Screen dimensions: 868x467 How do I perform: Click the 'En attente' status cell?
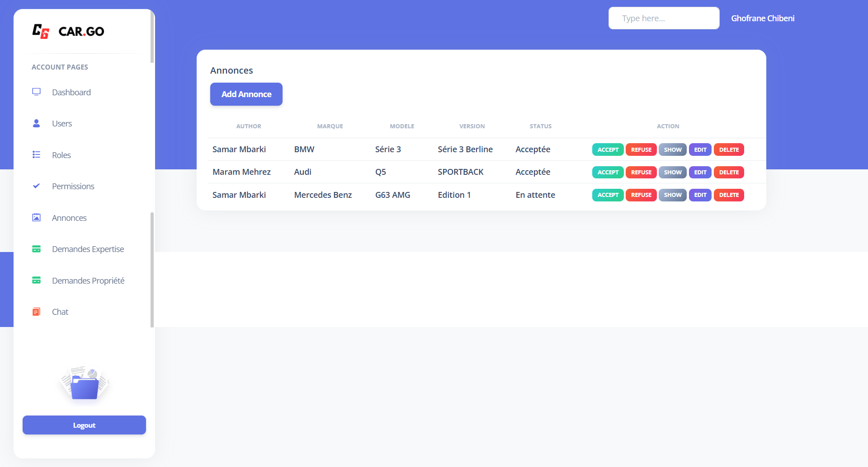pos(535,195)
